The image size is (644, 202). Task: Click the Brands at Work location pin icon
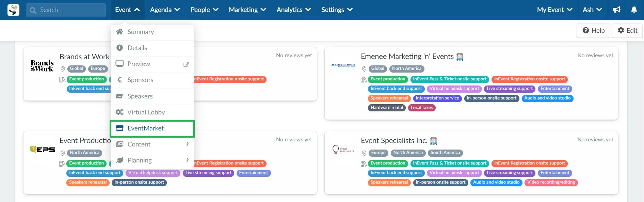tap(63, 69)
